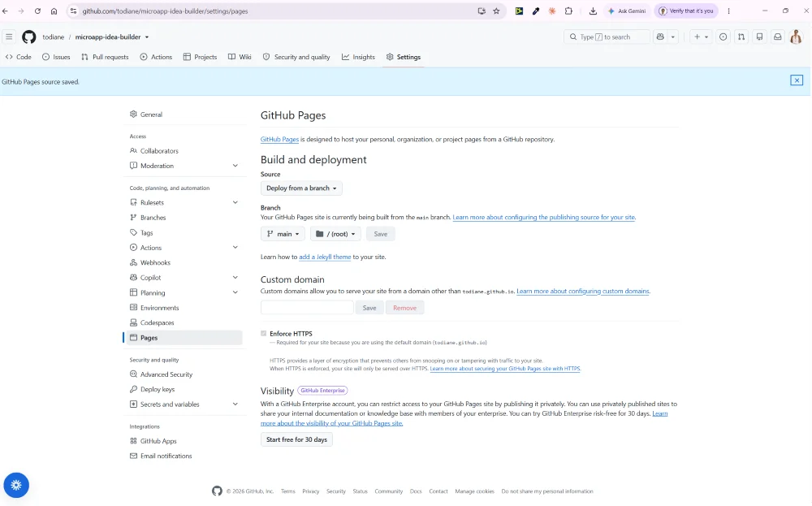The width and height of the screenshot is (812, 506).
Task: Open the Security and quality tab
Action: [296, 57]
